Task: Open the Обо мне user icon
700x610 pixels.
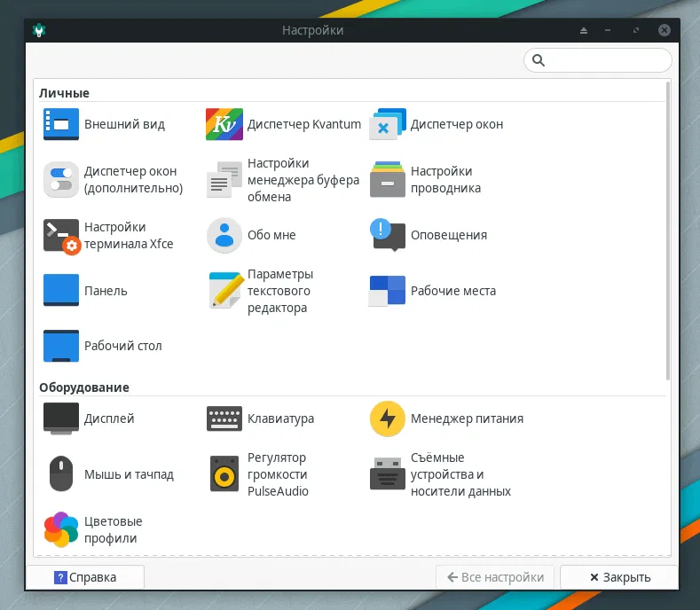Action: click(x=224, y=235)
